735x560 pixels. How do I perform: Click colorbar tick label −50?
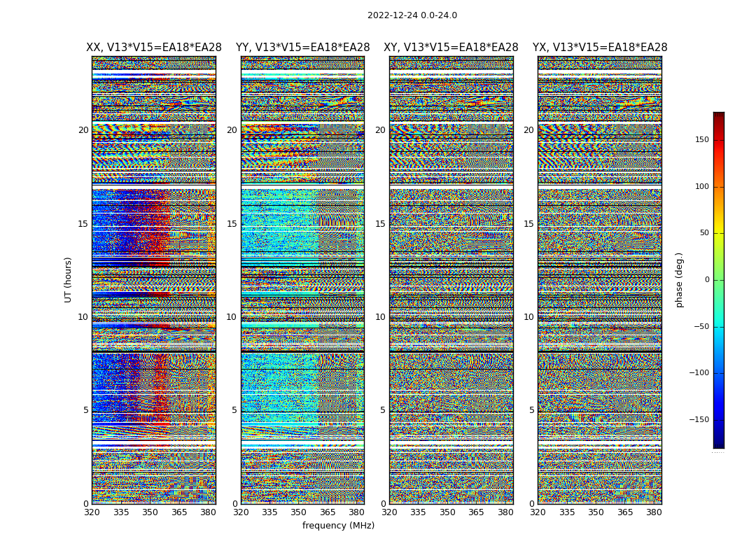pos(701,326)
